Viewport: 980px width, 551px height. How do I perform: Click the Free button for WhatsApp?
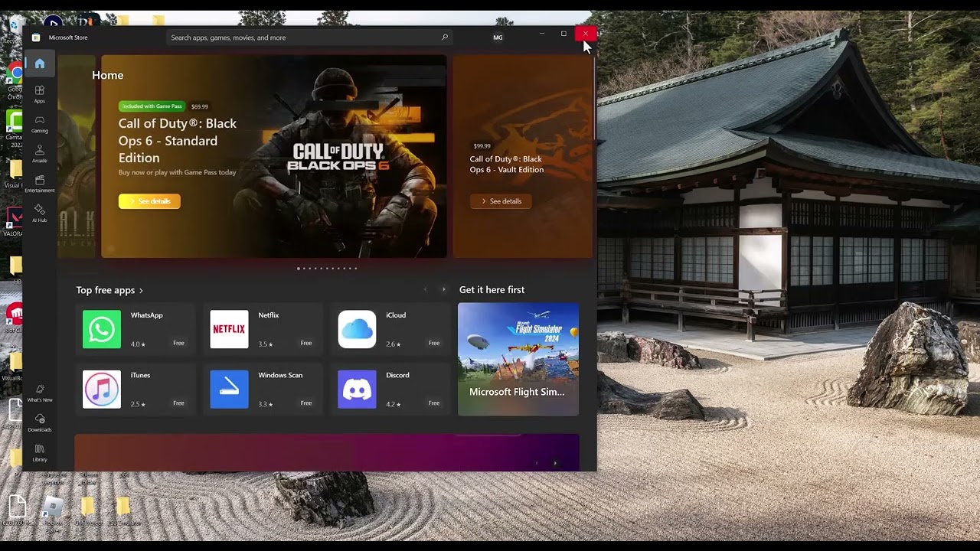(x=178, y=343)
